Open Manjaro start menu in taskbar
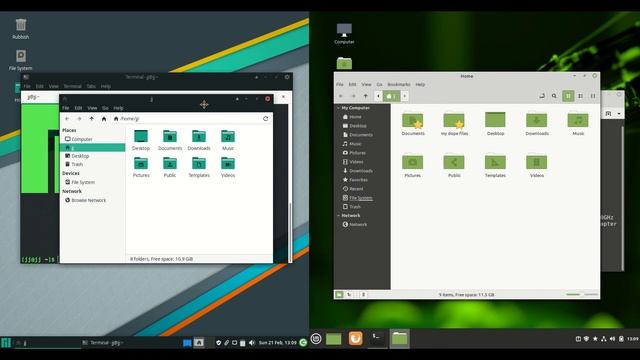Viewport: 640px width, 360px height. tap(6, 343)
